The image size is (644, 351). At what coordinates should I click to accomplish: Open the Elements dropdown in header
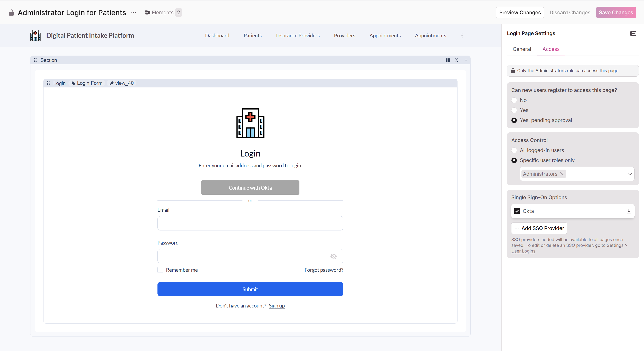point(163,12)
